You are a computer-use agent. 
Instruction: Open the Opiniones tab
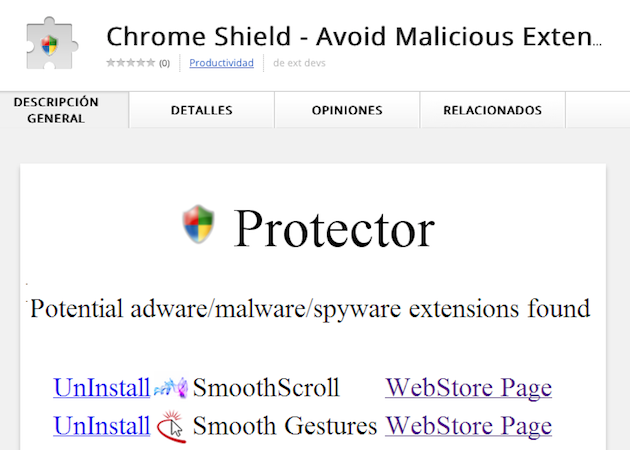(347, 110)
